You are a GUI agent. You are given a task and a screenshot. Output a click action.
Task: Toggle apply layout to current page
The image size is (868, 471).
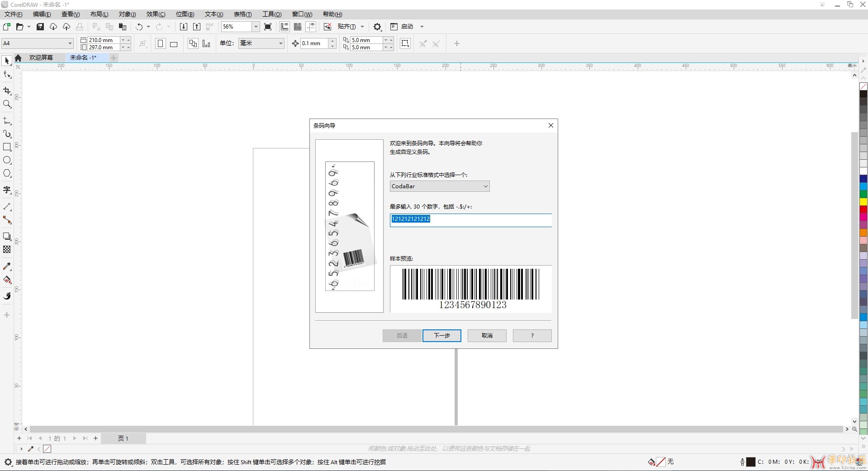206,43
